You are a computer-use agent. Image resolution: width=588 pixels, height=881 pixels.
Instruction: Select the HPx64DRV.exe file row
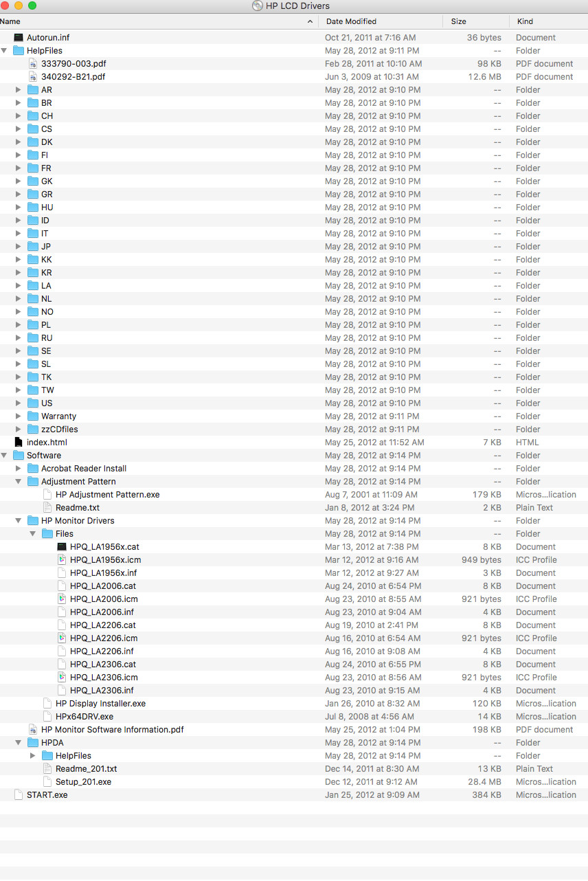[294, 716]
